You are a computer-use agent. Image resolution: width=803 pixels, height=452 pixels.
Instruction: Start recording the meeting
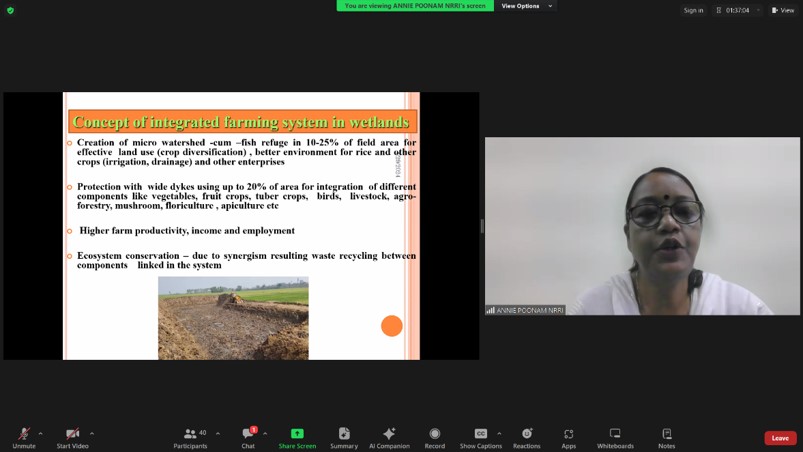coord(434,436)
